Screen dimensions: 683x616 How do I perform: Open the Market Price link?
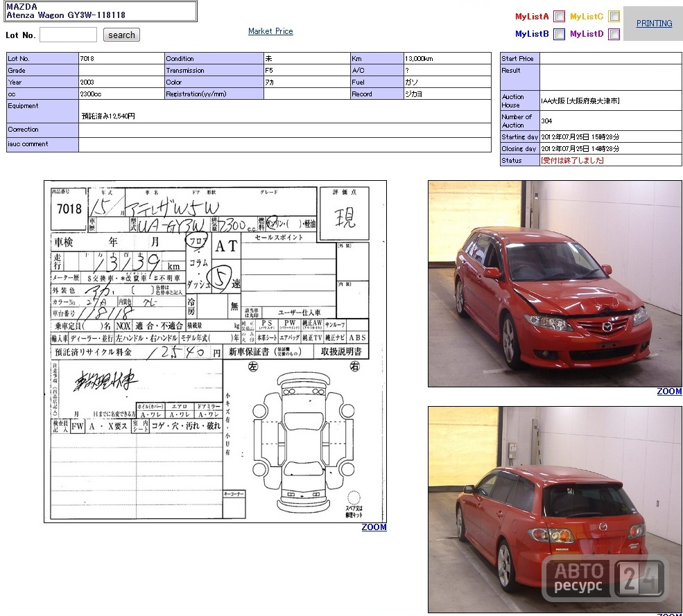270,31
